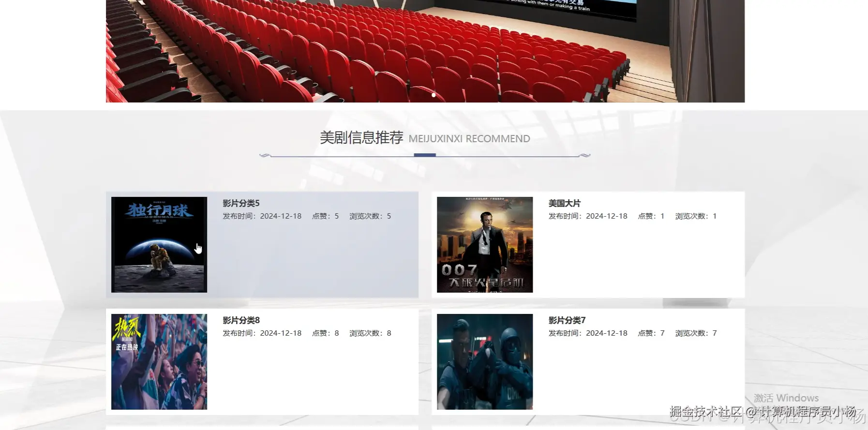Open the poster thumbnail for 影片分类7
This screenshot has height=430, width=868.
tap(485, 362)
